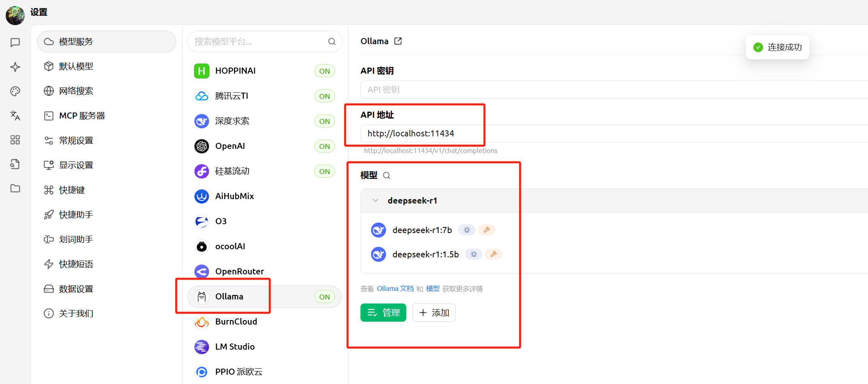The width and height of the screenshot is (868, 384).
Task: Toggle the HOPPINAI ON switch
Action: pyautogui.click(x=324, y=71)
